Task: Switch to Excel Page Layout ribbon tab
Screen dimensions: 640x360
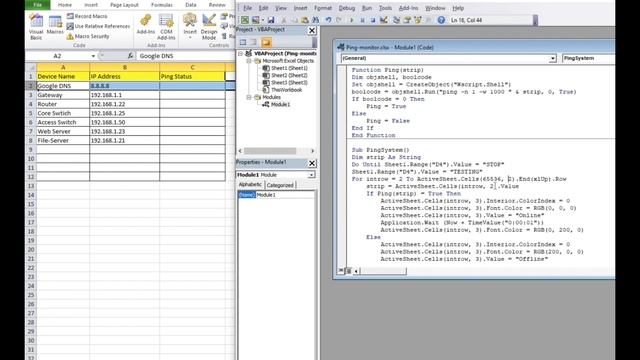Action: (124, 5)
